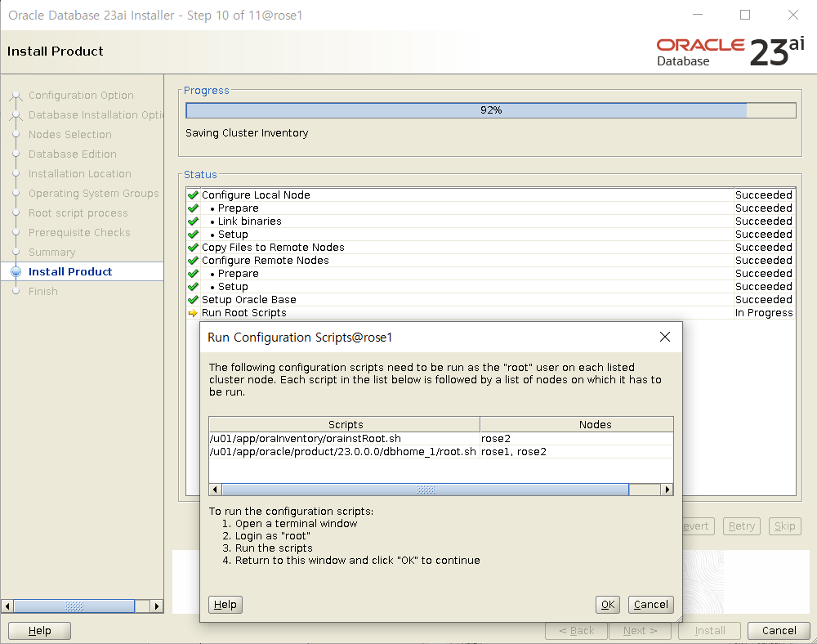Image resolution: width=817 pixels, height=644 pixels.
Task: Select the dbhome_1/root.sh script row
Action: [441, 452]
